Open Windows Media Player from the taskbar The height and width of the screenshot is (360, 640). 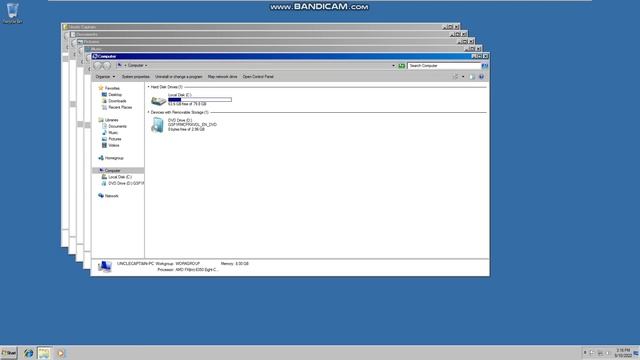(x=60, y=353)
